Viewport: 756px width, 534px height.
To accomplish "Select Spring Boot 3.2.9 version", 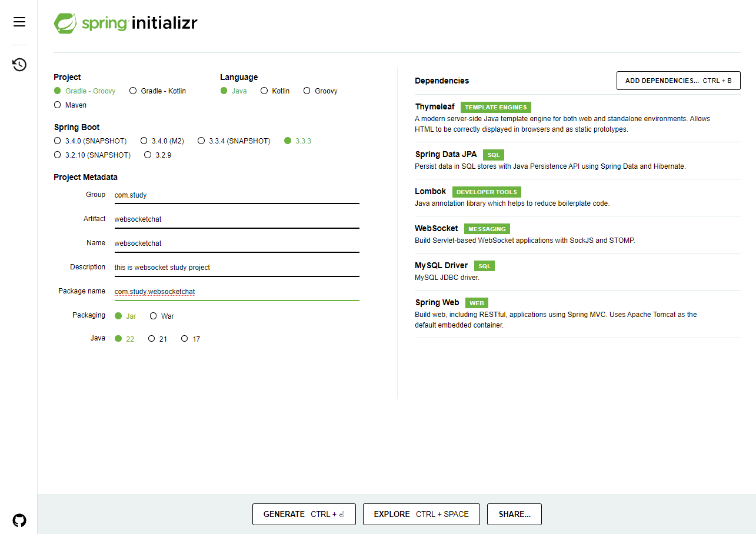I will pos(158,155).
